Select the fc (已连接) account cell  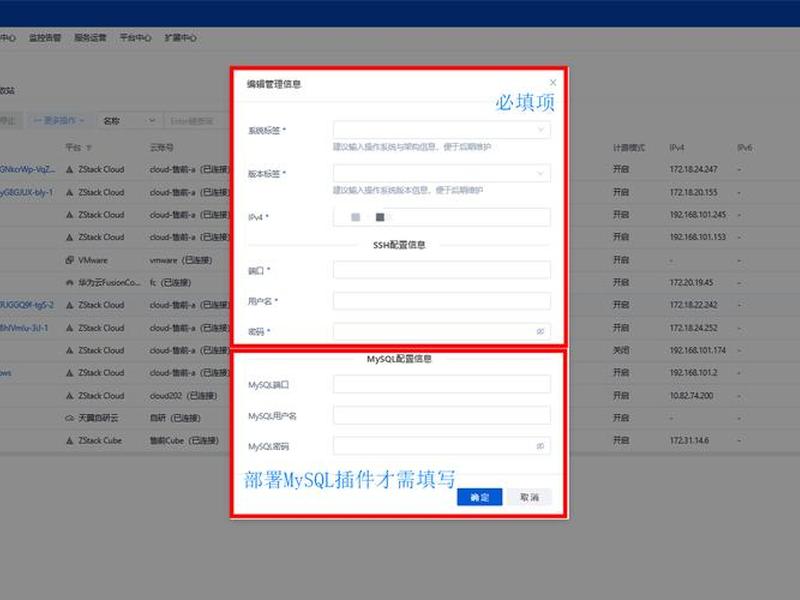[170, 282]
